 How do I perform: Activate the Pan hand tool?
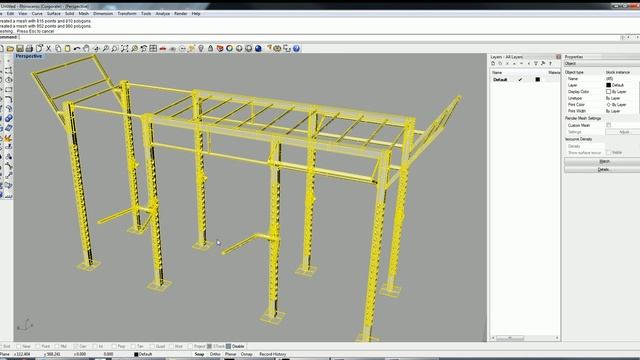click(x=86, y=49)
